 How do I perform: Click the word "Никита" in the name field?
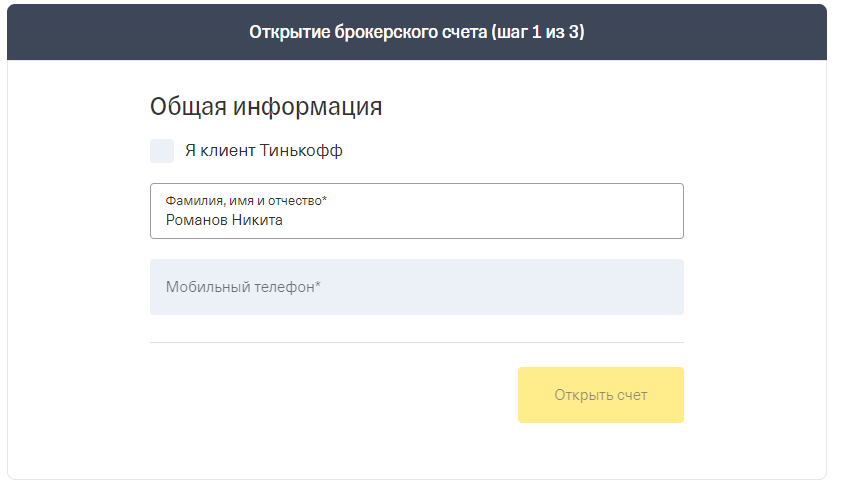pos(257,220)
